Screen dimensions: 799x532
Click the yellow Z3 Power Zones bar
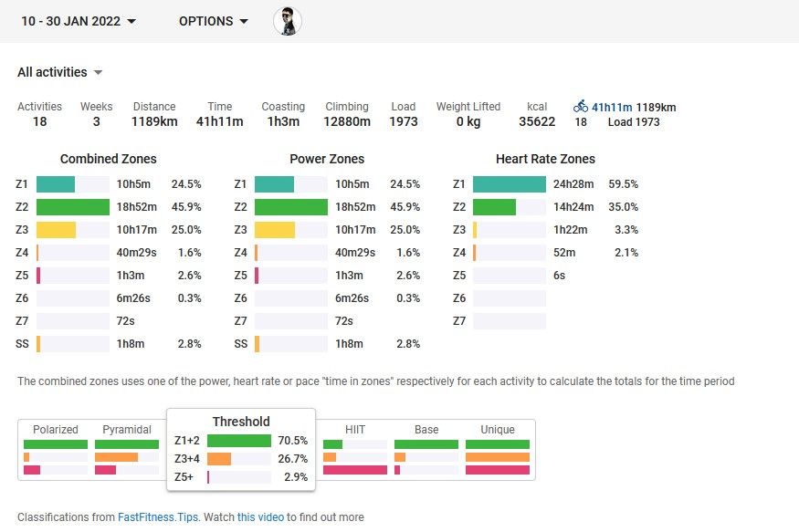[275, 230]
